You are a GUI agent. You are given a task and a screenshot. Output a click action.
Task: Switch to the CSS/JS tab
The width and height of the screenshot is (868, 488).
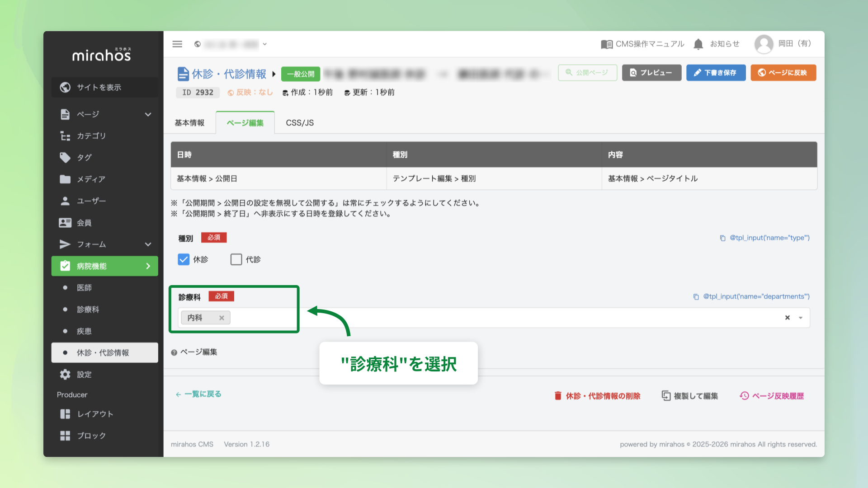click(x=300, y=123)
